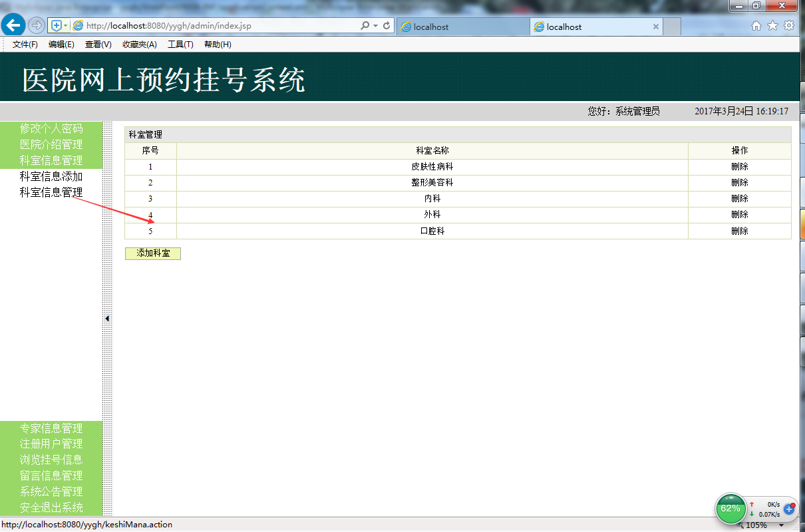Click 安全退出系统 to log out

51,507
